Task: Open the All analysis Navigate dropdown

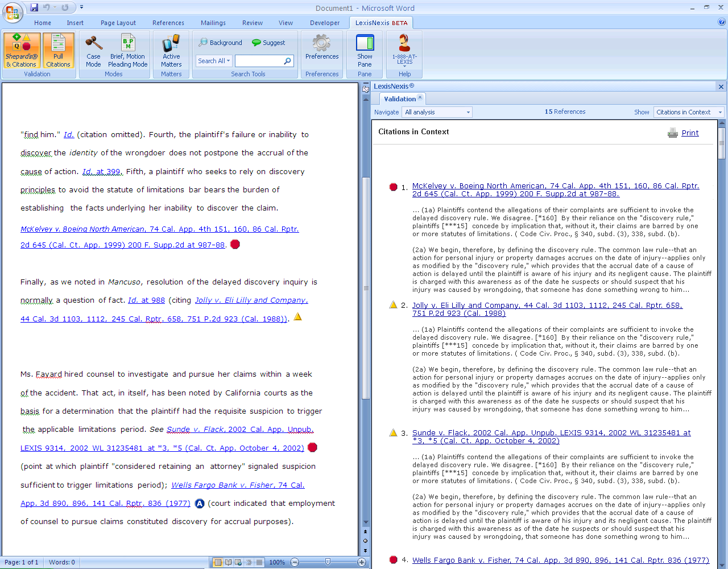Action: pos(437,112)
